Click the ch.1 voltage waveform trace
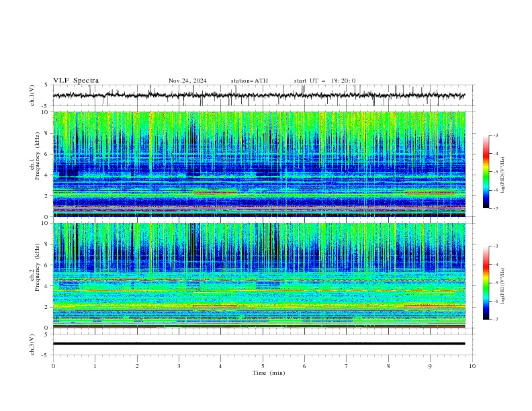This screenshot has height=411, width=532. (259, 95)
